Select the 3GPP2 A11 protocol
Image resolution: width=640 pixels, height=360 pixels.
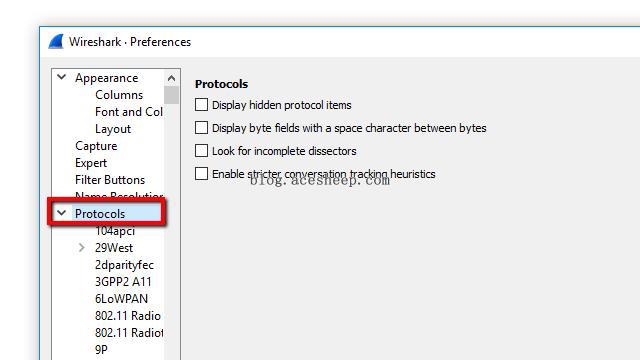pyautogui.click(x=123, y=282)
